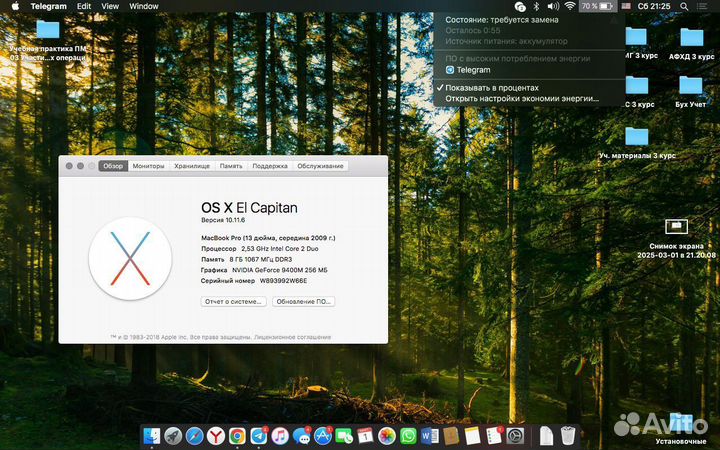Select the 'Учебная практика ПМ' desktop folder
Screen dimensions: 720x450
click(x=48, y=29)
